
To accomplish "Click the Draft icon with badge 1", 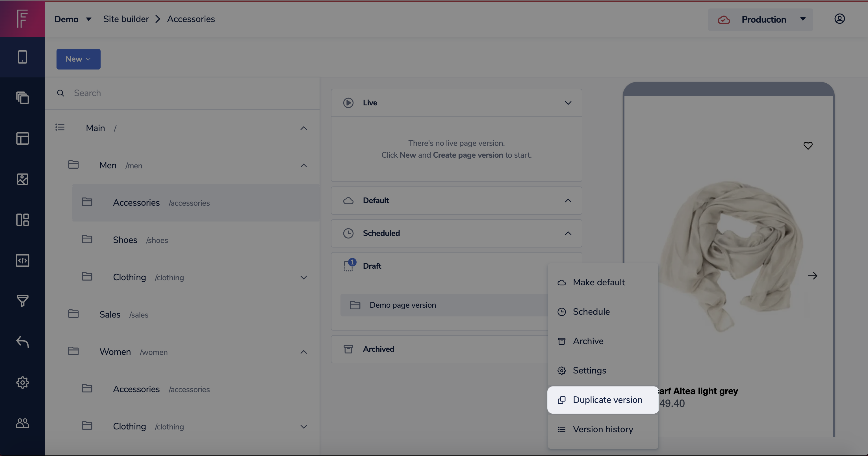I will 350,265.
